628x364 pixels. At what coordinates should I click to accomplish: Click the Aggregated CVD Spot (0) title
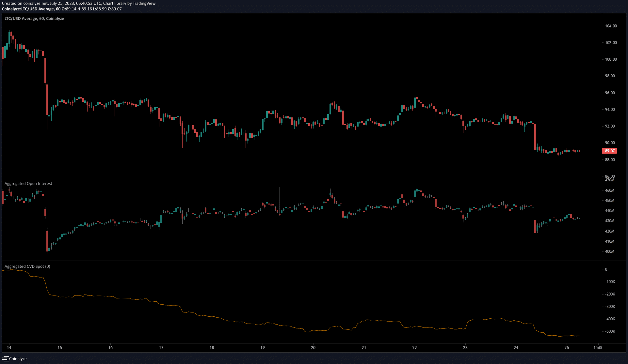tap(27, 266)
